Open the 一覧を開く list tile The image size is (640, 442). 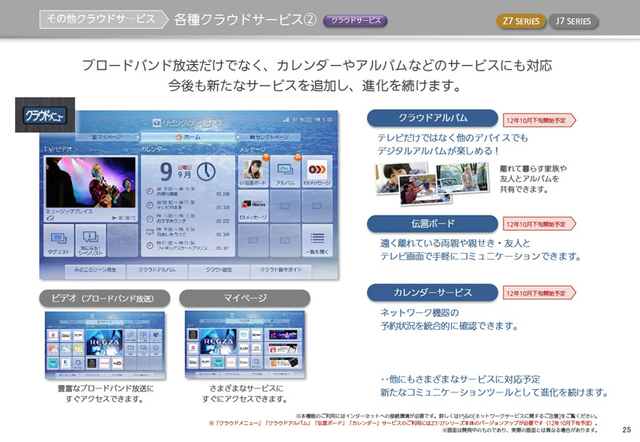317,240
